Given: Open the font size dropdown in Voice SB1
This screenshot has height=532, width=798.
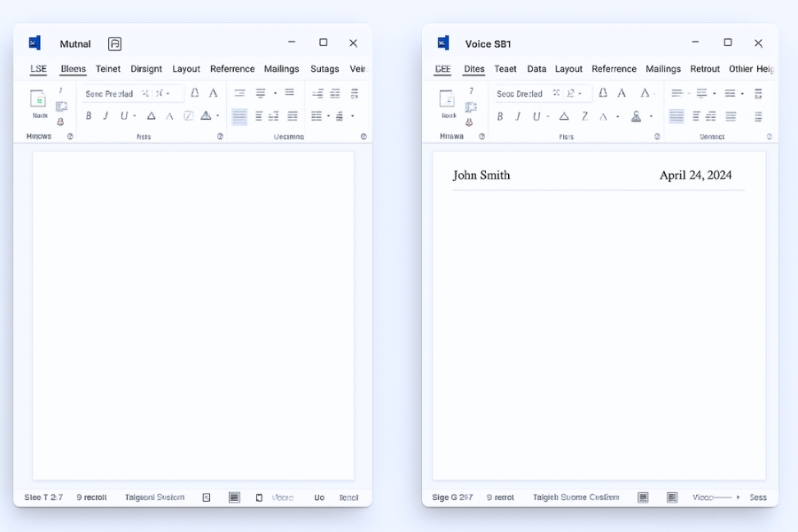Looking at the screenshot, I should 572,93.
